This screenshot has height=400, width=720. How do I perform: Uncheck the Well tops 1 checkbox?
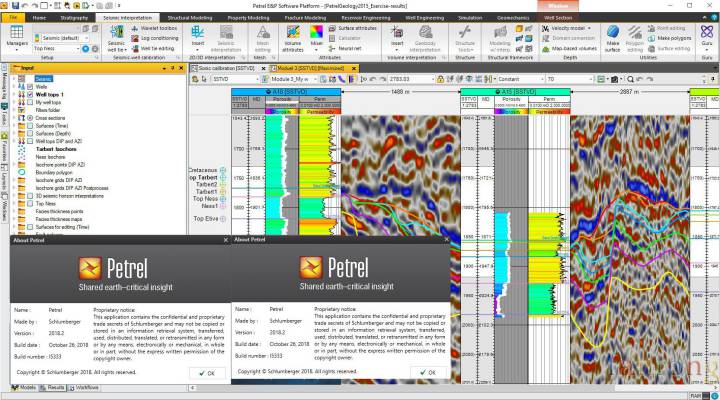[x=29, y=95]
